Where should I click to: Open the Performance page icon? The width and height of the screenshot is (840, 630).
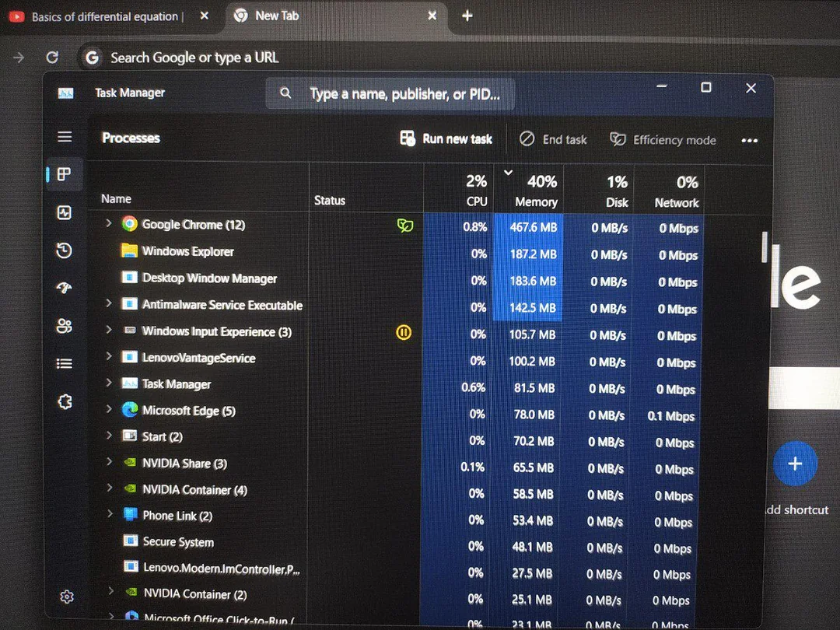(65, 212)
